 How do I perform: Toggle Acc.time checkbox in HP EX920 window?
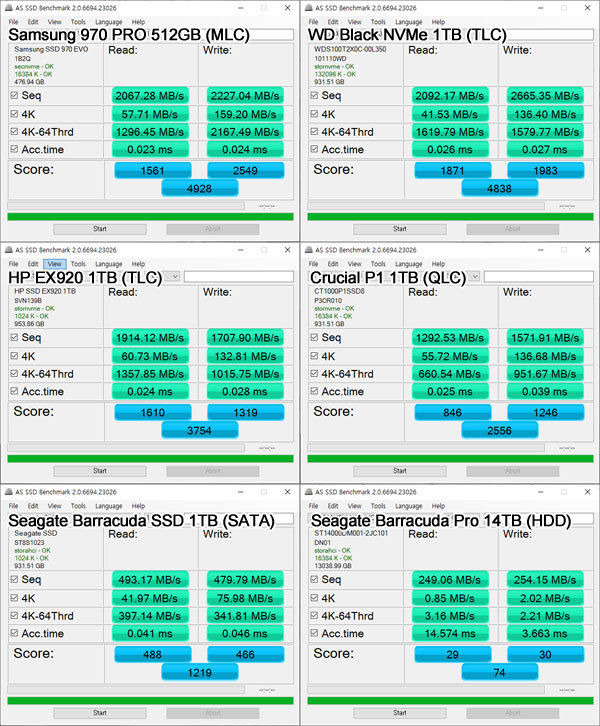click(14, 391)
